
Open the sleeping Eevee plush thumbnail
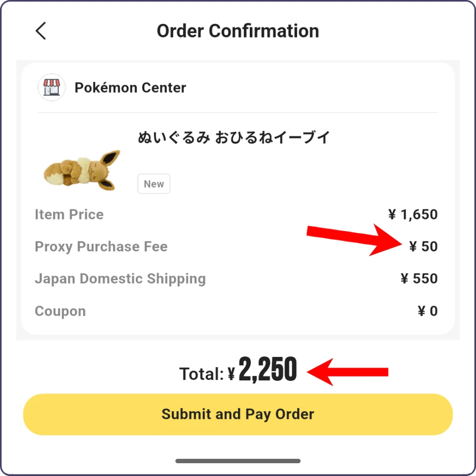coord(81,170)
